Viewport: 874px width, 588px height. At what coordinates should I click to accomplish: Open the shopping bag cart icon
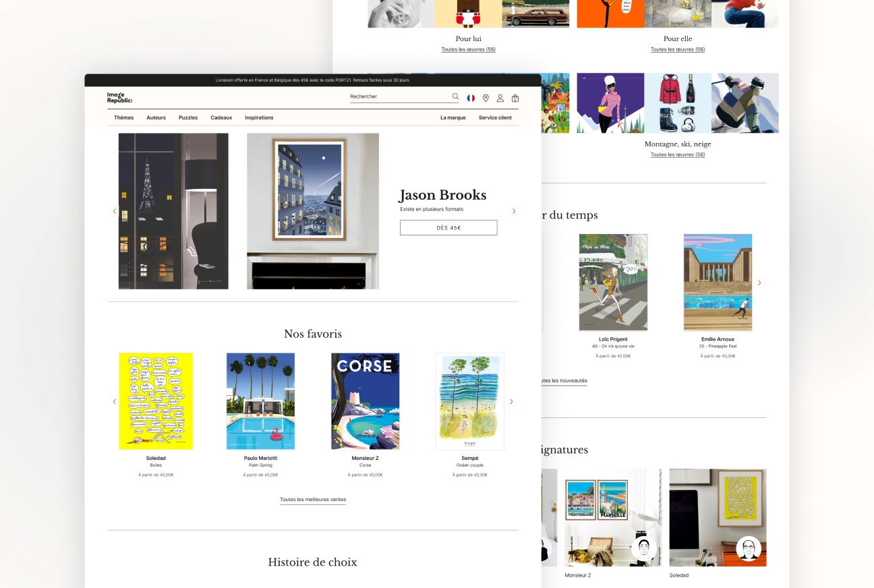515,98
